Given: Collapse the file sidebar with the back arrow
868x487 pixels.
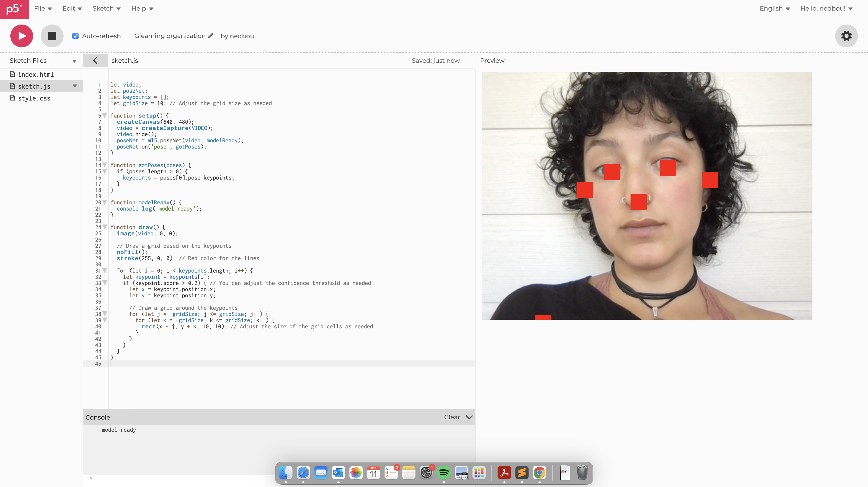Looking at the screenshot, I should [95, 60].
